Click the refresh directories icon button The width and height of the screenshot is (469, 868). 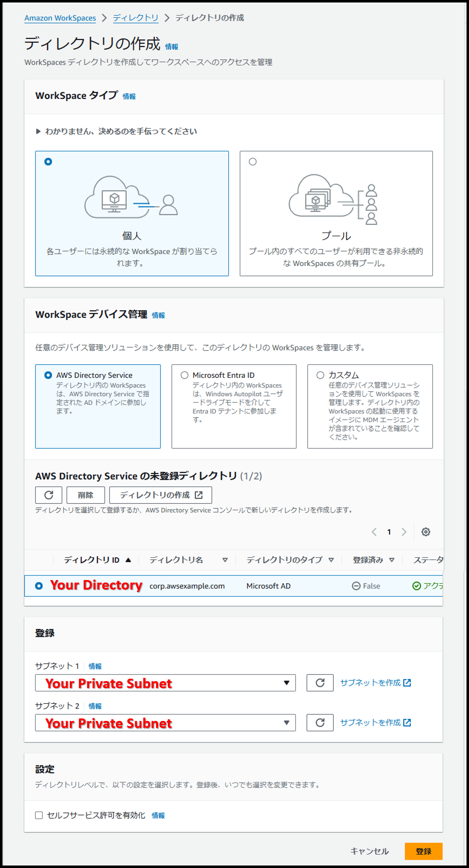click(x=49, y=495)
